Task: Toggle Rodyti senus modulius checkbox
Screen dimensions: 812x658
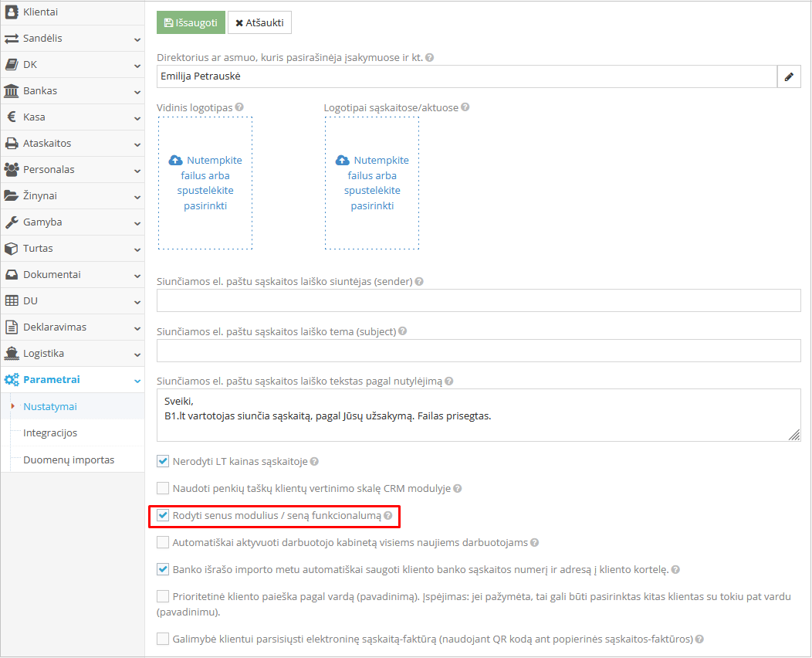Action: (x=163, y=515)
